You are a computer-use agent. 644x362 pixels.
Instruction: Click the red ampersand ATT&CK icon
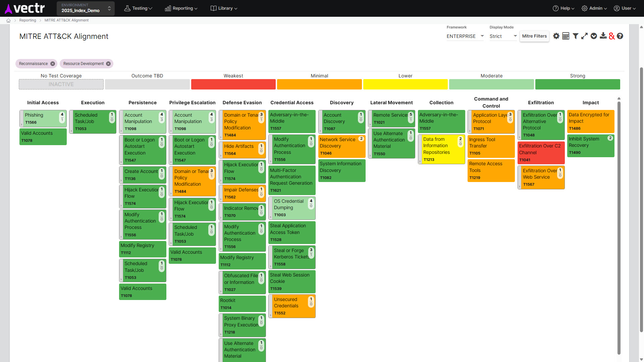(611, 36)
